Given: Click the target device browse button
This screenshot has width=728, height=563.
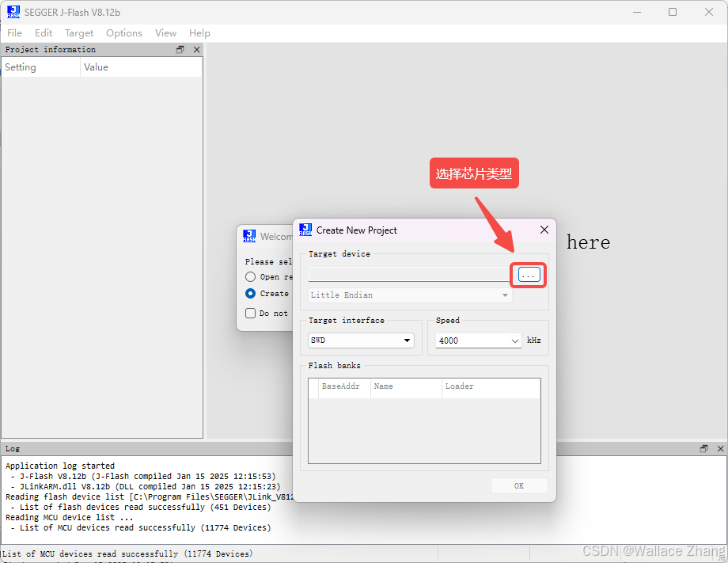Looking at the screenshot, I should click(x=529, y=275).
